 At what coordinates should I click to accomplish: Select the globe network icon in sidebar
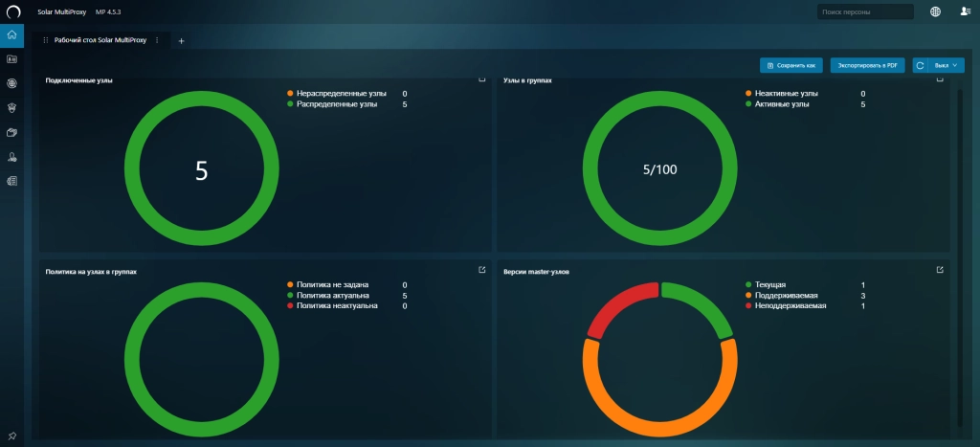11,84
